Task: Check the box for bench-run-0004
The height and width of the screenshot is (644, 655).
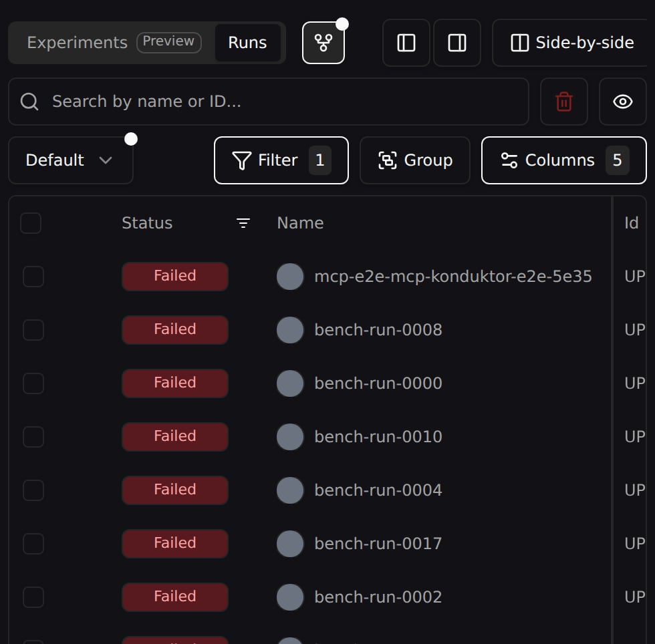Action: coord(33,490)
